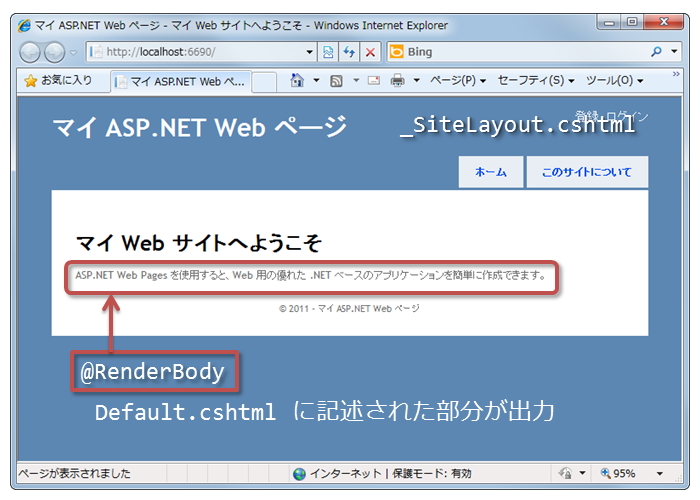Stop loading with the red X icon
Screen dimensions: 700x500
(x=370, y=52)
